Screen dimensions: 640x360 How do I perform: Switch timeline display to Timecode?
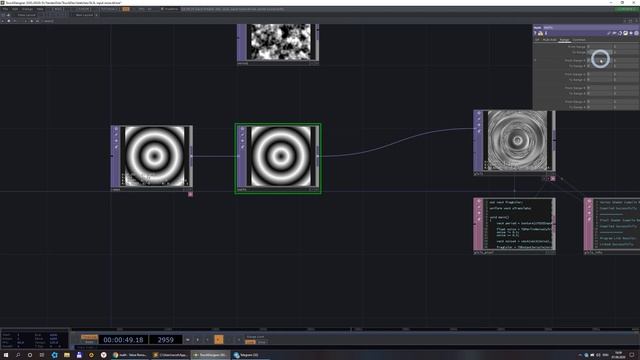coord(89,337)
